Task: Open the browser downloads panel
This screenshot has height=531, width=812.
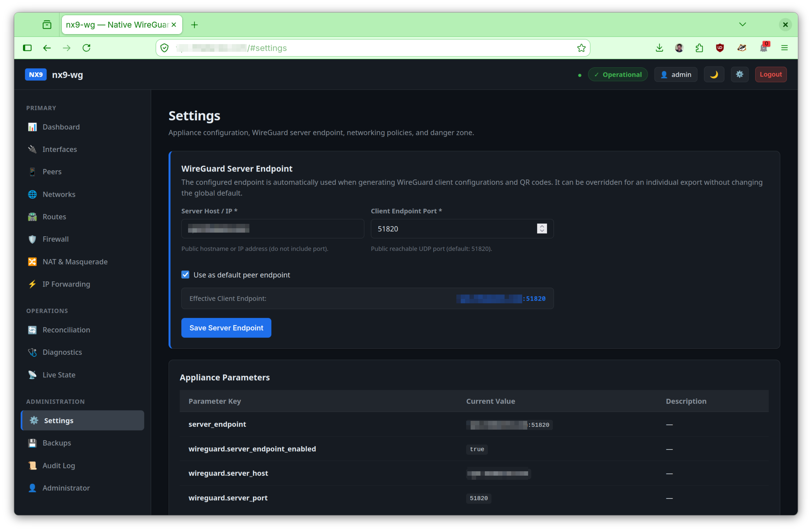Action: click(x=659, y=48)
